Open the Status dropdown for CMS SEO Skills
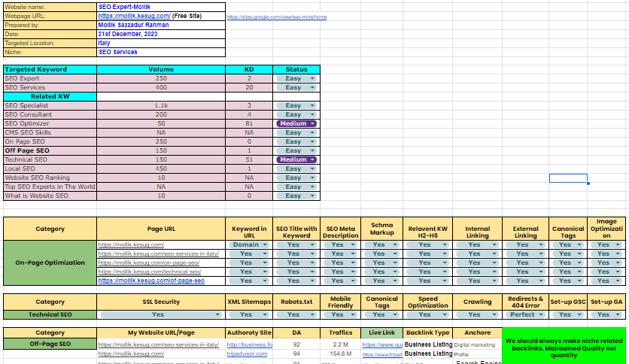The width and height of the screenshot is (629, 364). tap(296, 132)
